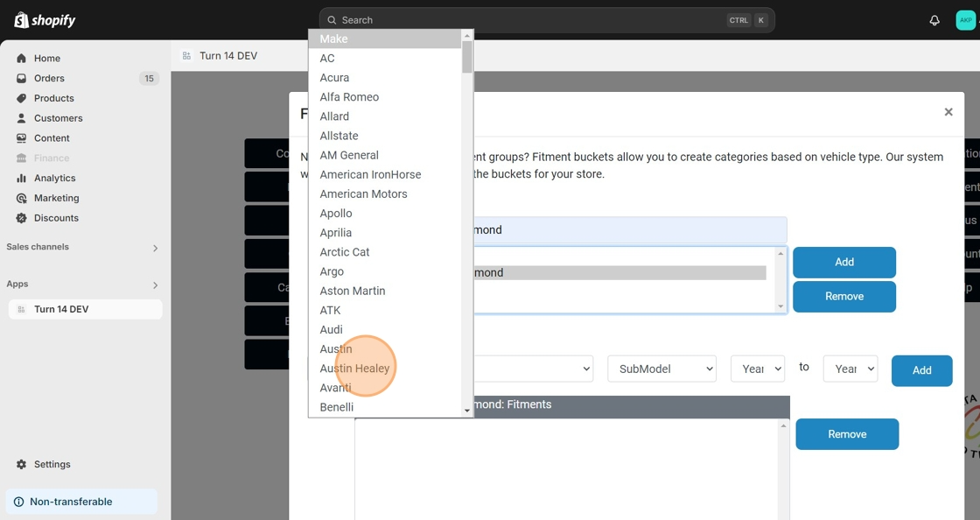The height and width of the screenshot is (520, 980).
Task: Open the Model dropdown beside SubModel
Action: click(533, 369)
